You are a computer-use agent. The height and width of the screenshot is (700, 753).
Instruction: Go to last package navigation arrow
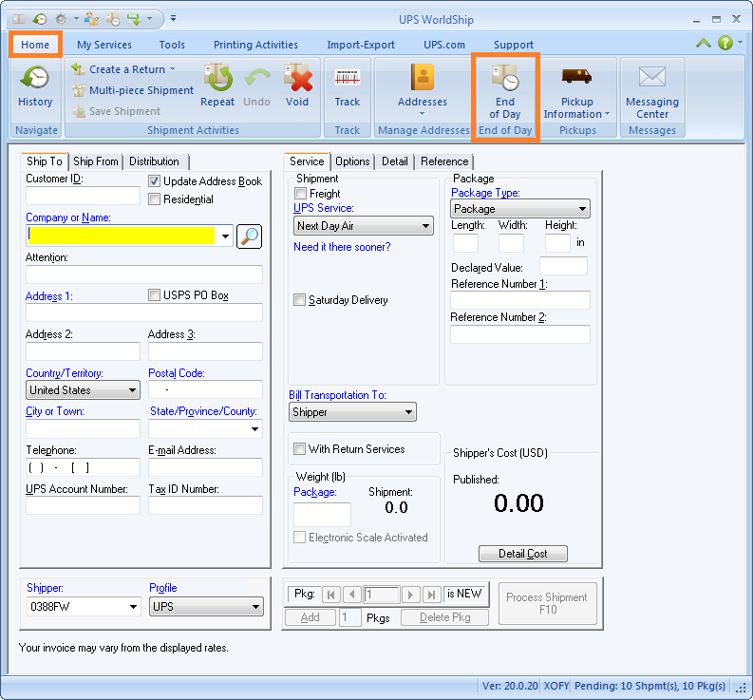click(x=432, y=595)
